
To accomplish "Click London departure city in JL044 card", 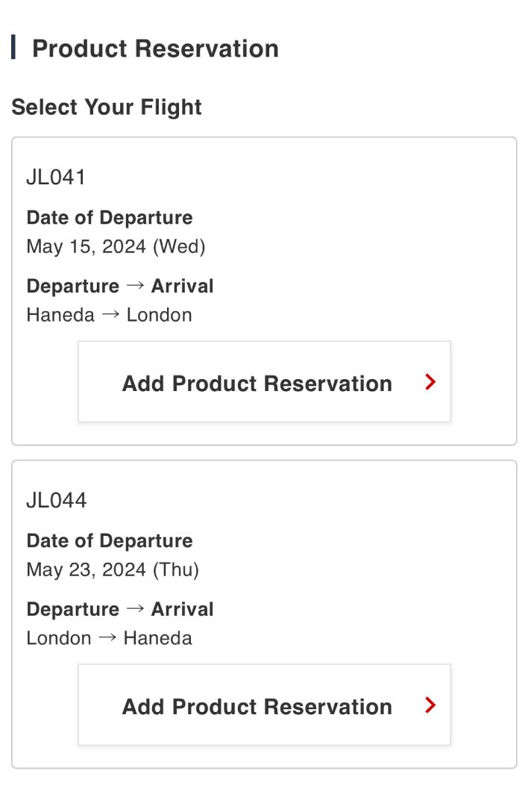I will pyautogui.click(x=58, y=638).
